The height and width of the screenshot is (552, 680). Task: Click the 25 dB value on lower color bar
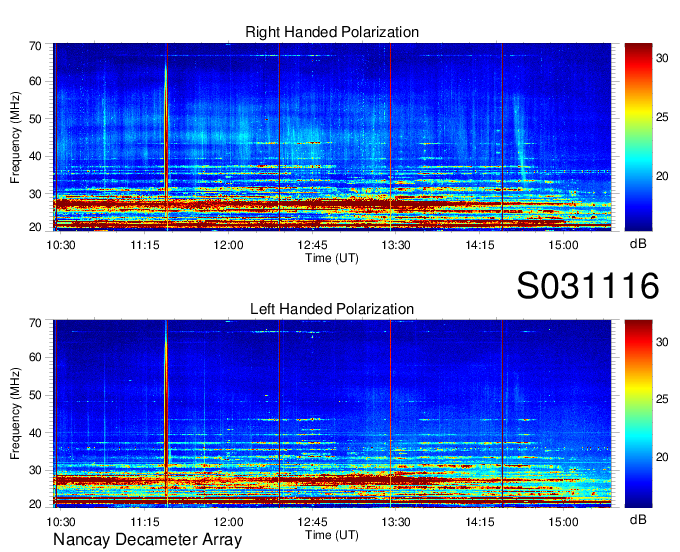662,399
